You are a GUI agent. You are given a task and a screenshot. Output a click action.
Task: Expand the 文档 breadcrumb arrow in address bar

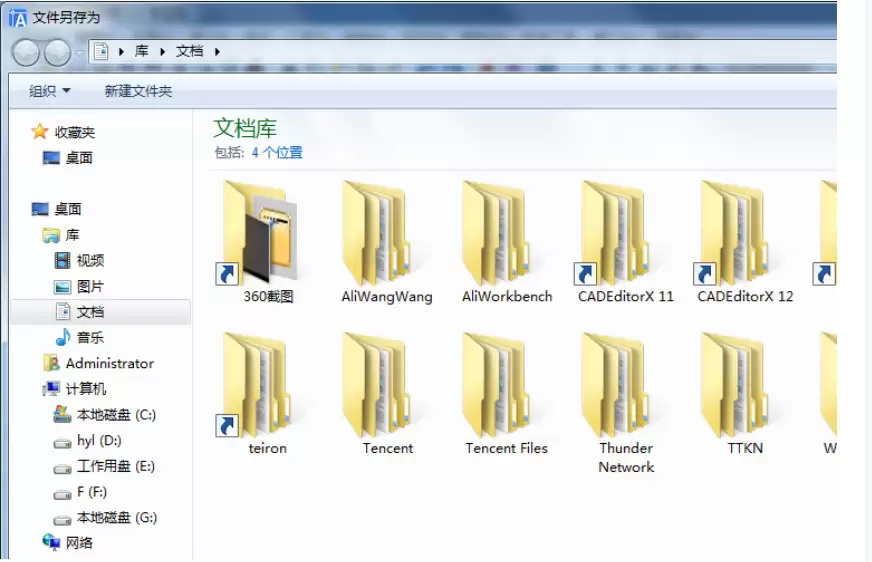point(217,51)
